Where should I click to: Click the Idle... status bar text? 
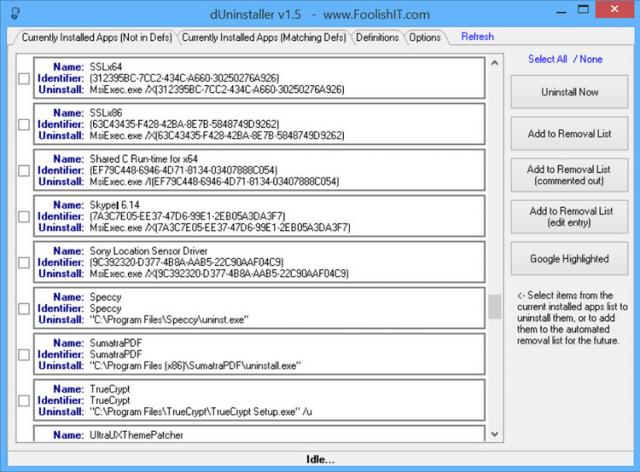(x=320, y=460)
